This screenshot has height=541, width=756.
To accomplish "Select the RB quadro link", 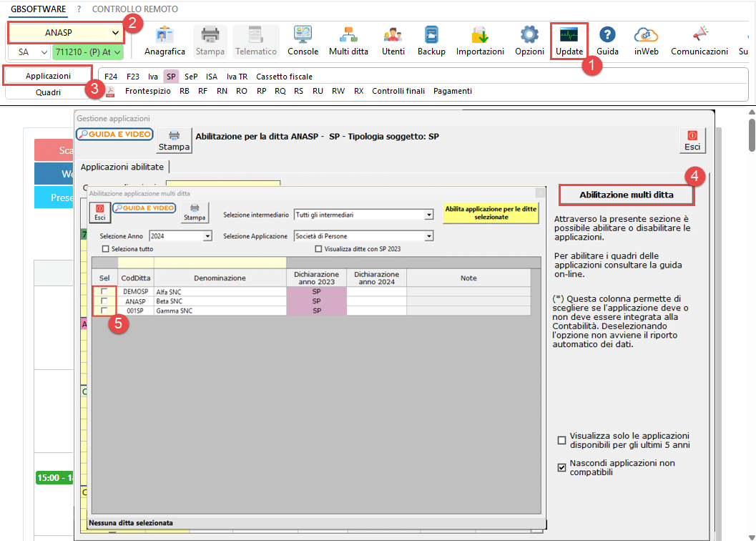I will [x=185, y=91].
